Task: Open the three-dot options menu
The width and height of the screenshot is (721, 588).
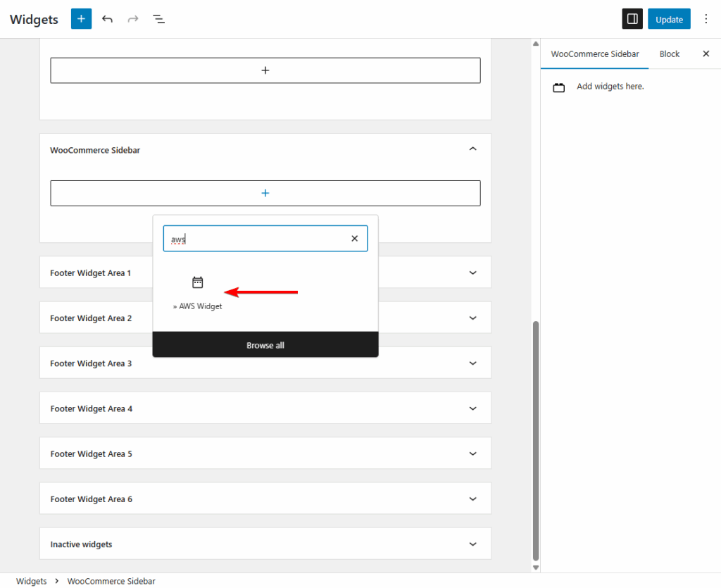Action: [706, 18]
